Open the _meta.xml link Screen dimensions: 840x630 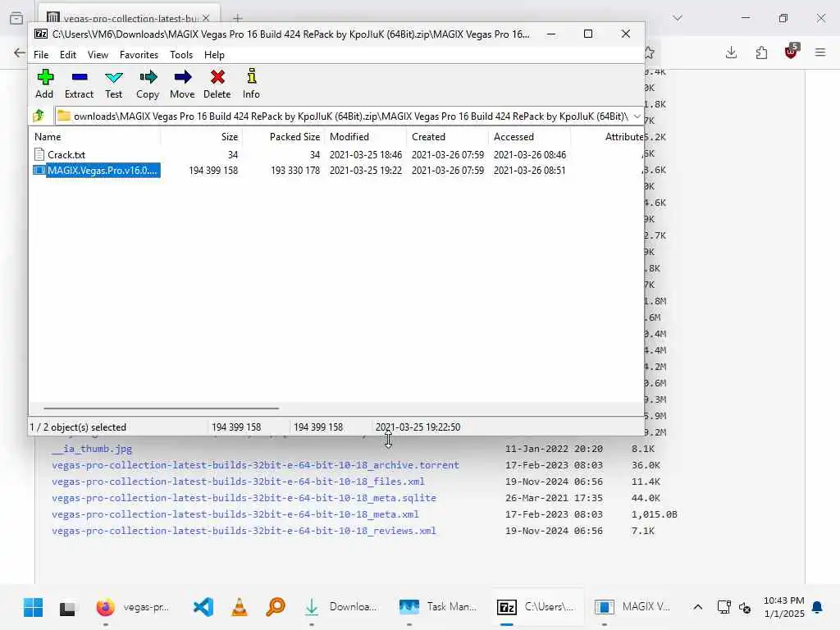pos(235,514)
